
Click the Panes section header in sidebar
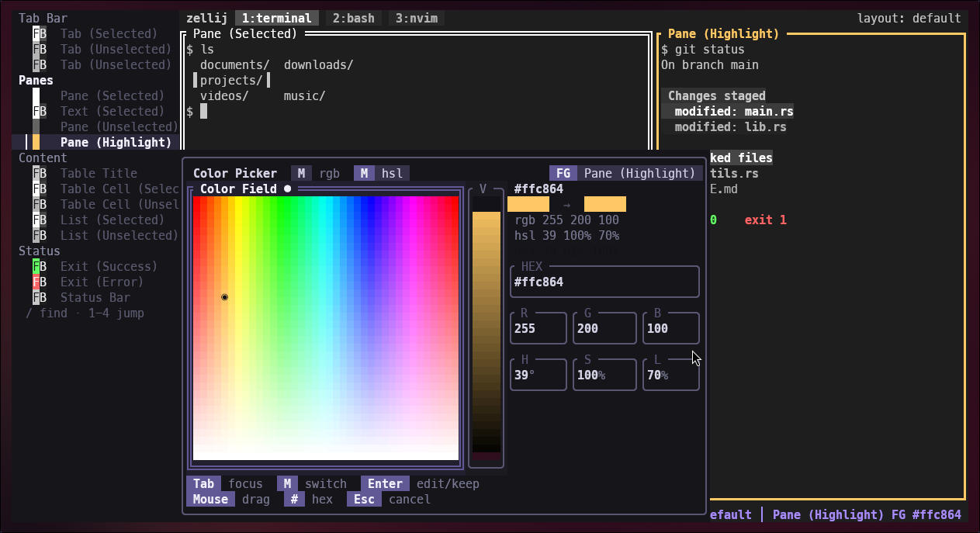36,80
